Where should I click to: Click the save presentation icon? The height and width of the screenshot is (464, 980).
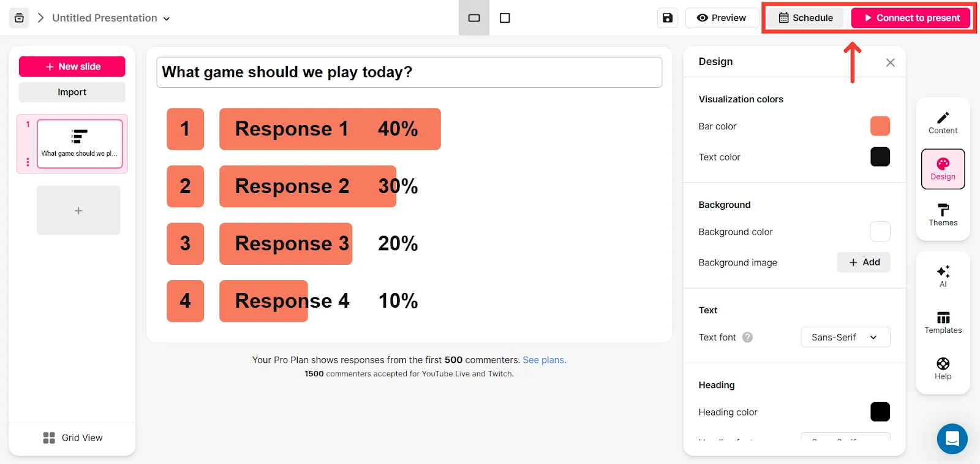[x=668, y=18]
